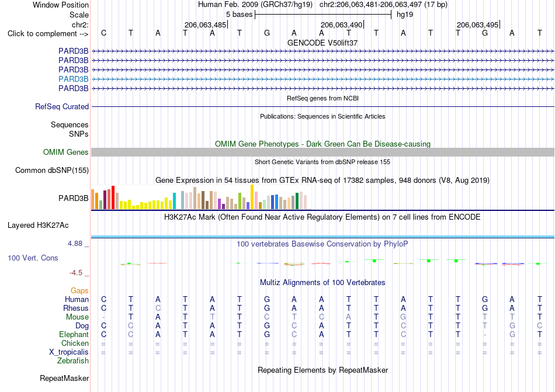
Task: Open the H3K27Ac Mark ENCODE track title
Action: (322, 217)
